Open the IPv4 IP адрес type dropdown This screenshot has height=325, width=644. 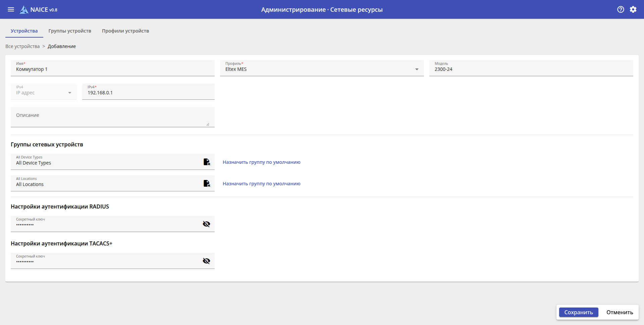click(x=44, y=92)
